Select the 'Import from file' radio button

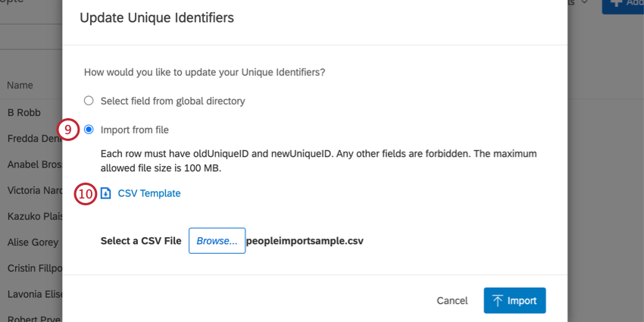89,130
